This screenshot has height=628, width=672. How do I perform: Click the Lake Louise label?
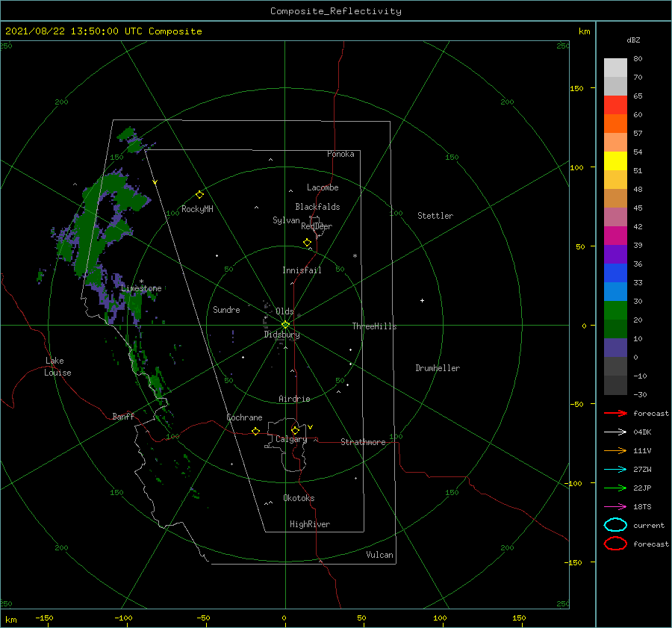(x=57, y=367)
